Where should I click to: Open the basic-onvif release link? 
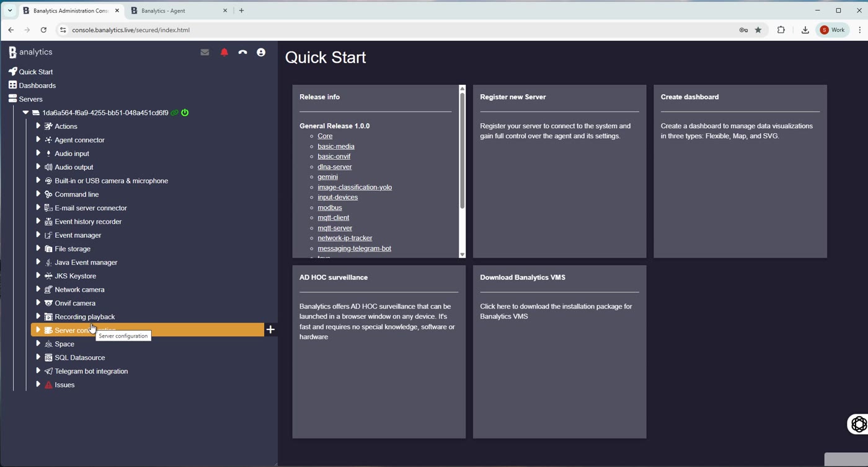(334, 157)
